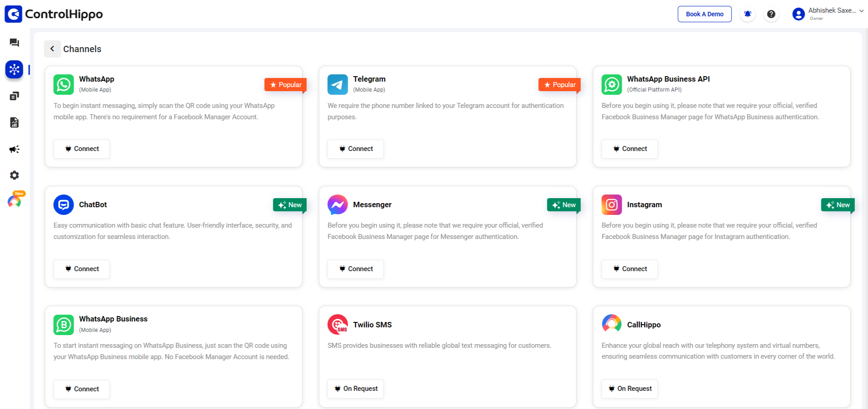Click the Telegram logo on the Telegram card

pos(337,84)
